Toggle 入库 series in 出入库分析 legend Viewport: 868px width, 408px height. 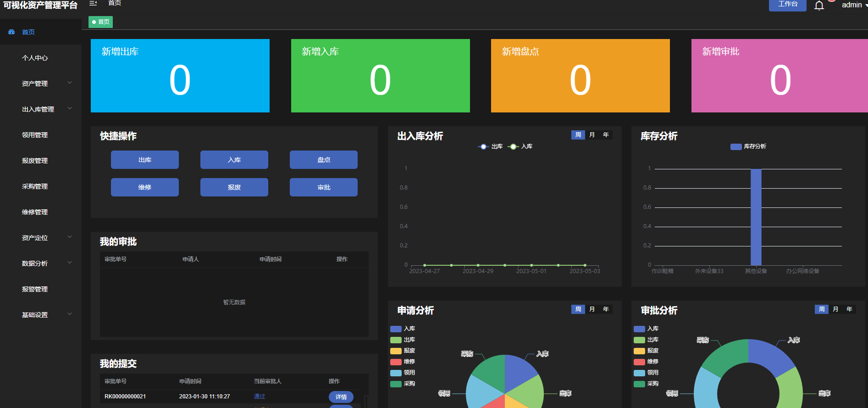[x=520, y=146]
